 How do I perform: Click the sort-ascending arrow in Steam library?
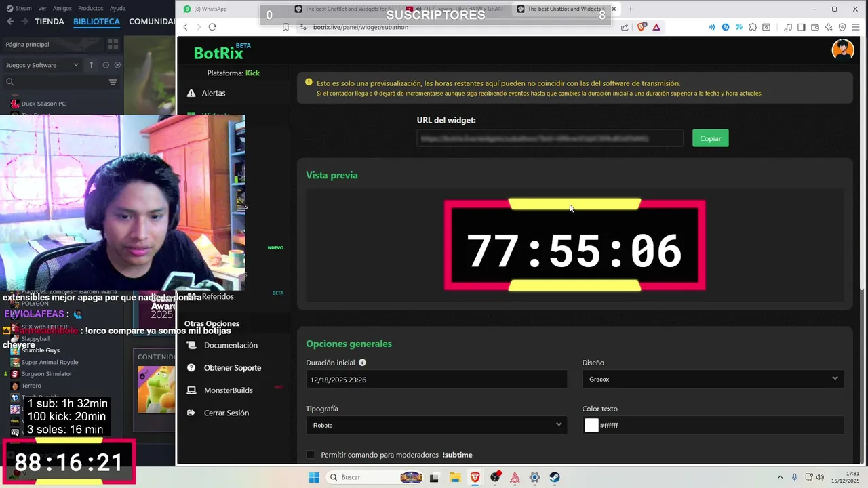point(91,65)
